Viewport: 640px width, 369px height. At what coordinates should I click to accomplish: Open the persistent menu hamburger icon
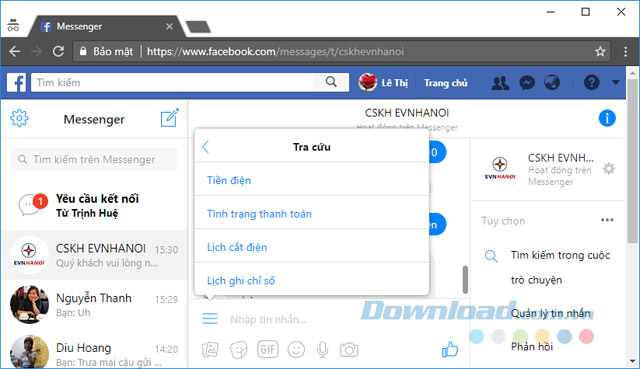tap(210, 318)
